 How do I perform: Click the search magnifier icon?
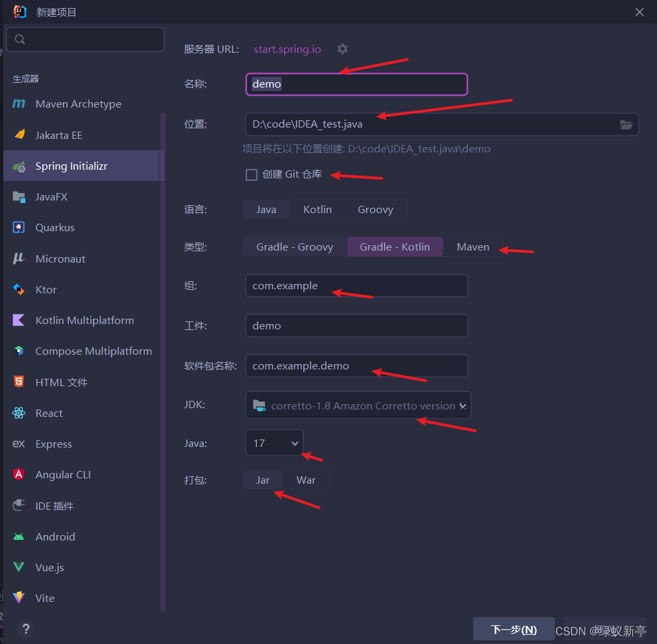pyautogui.click(x=19, y=39)
